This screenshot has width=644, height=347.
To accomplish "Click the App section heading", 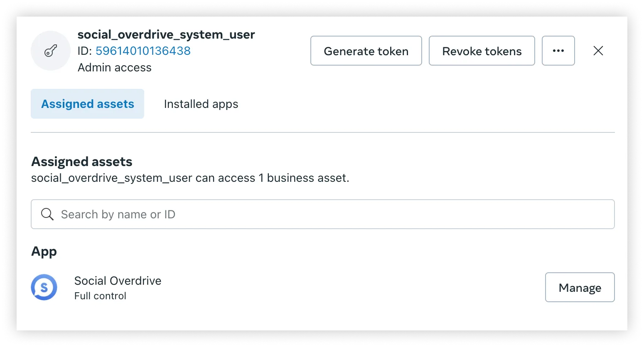I will pyautogui.click(x=44, y=251).
